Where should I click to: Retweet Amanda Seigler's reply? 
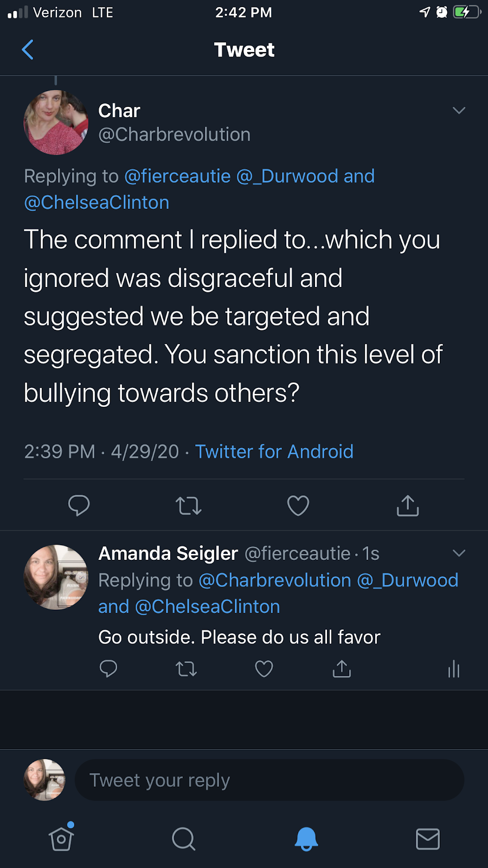[187, 669]
